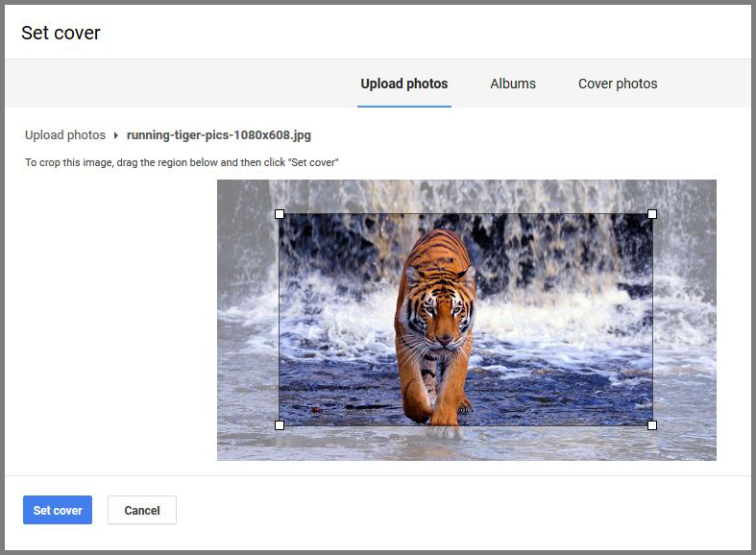Click the crop instruction text
The width and height of the screenshot is (756, 555).
tap(182, 162)
